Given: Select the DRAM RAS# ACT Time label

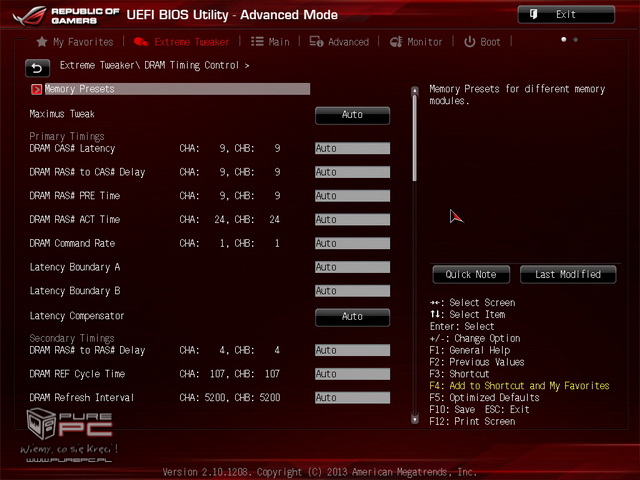Looking at the screenshot, I should [x=75, y=220].
